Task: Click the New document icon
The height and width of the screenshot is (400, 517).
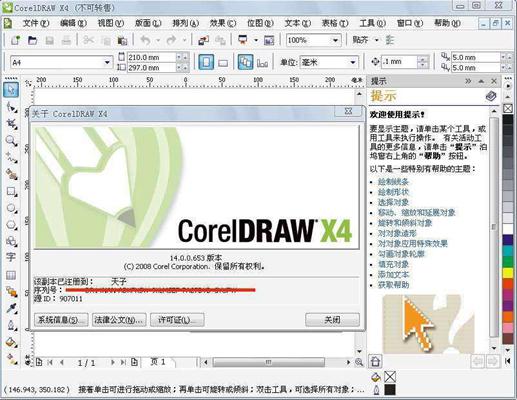Action: 15,40
